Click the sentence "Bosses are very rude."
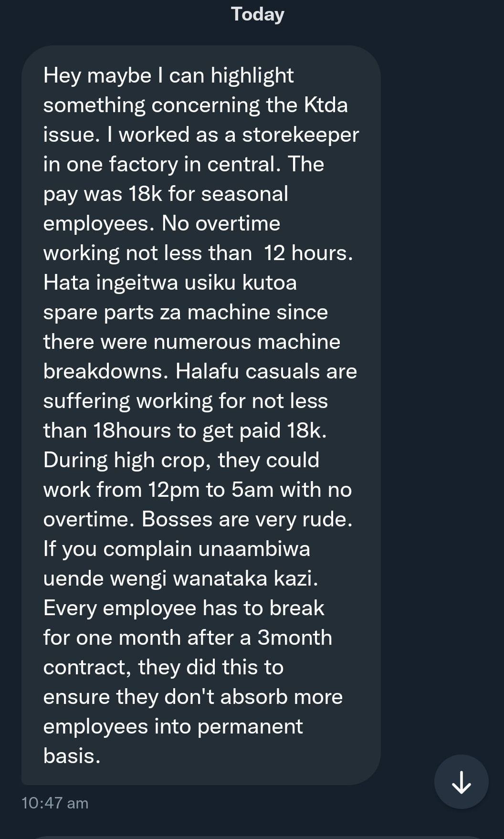 tap(247, 519)
